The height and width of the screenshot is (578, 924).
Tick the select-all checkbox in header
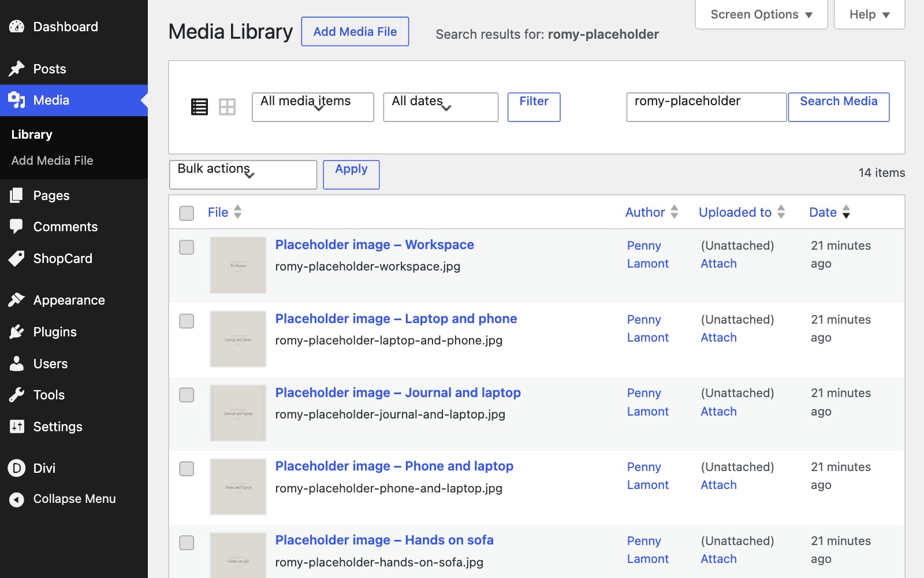click(187, 213)
